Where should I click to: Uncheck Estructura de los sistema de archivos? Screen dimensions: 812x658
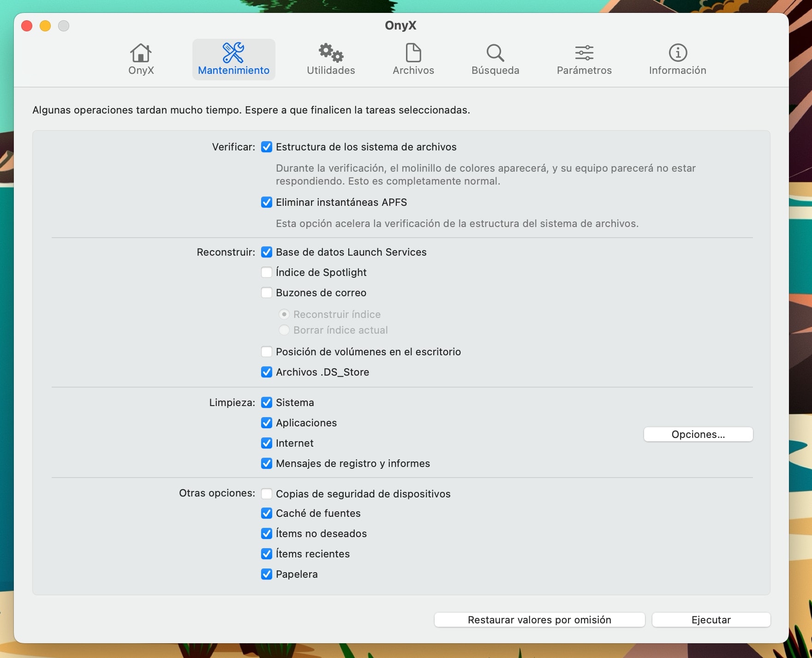[x=267, y=147]
